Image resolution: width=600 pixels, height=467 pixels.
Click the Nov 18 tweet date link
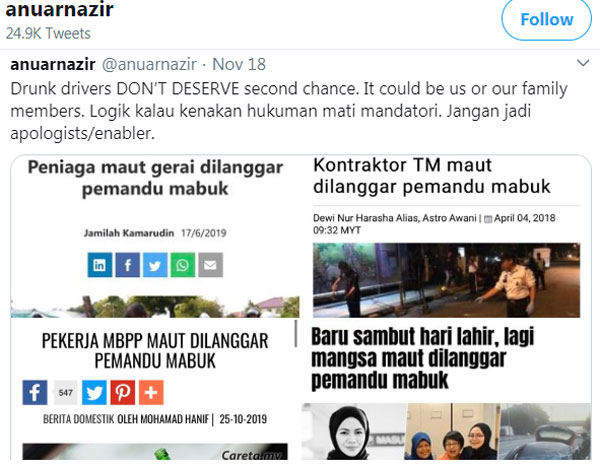click(x=239, y=64)
